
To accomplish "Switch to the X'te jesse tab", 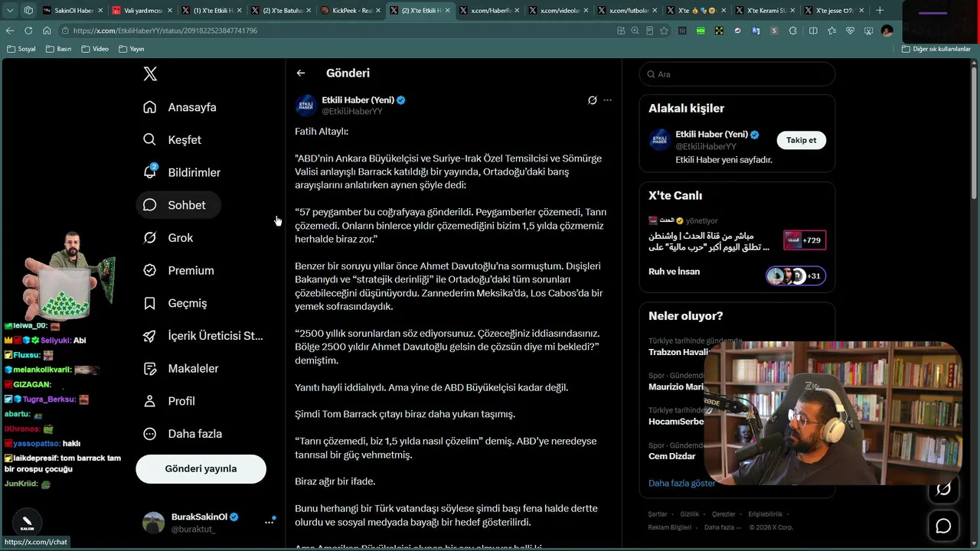I will pos(833,11).
